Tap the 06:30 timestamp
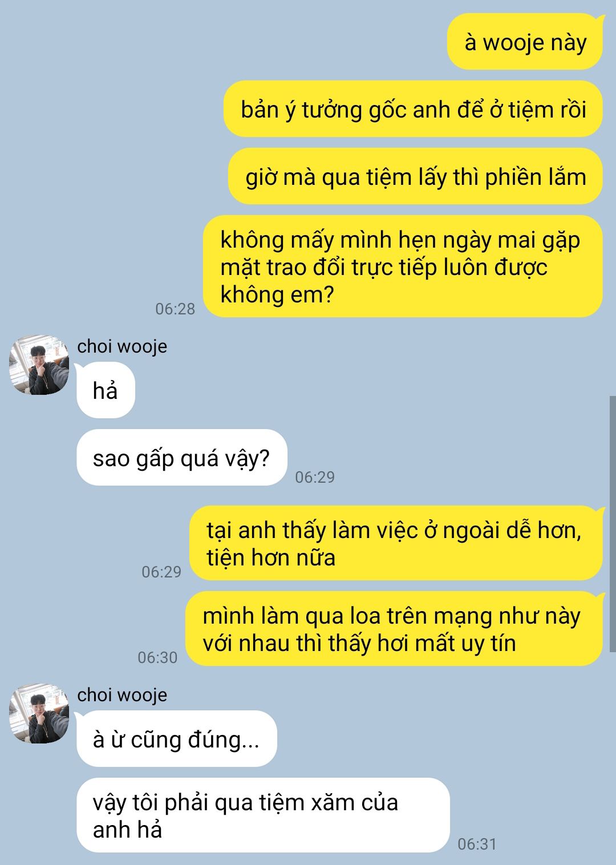616x865 pixels. click(x=157, y=657)
